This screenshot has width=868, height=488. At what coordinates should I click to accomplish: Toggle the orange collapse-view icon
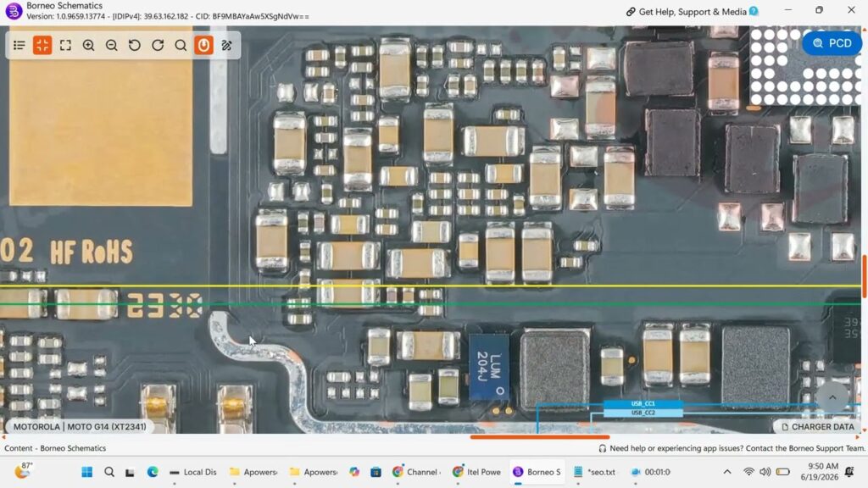coord(42,46)
